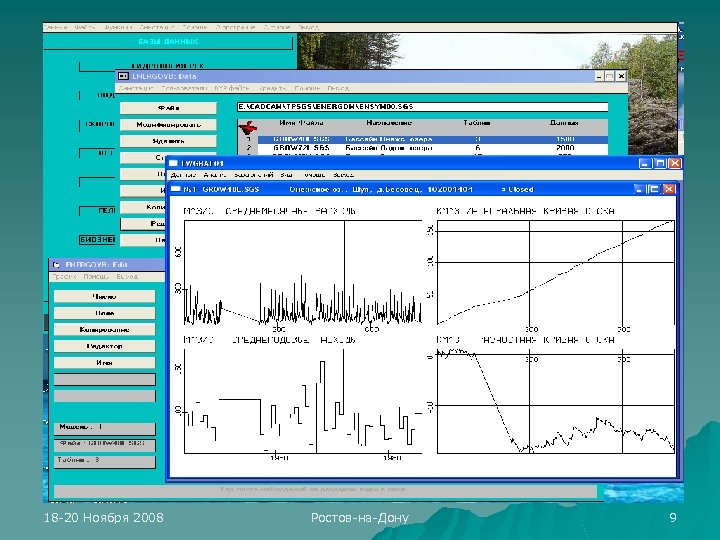
Task: Click the Удалить button in Data window
Action: [168, 141]
